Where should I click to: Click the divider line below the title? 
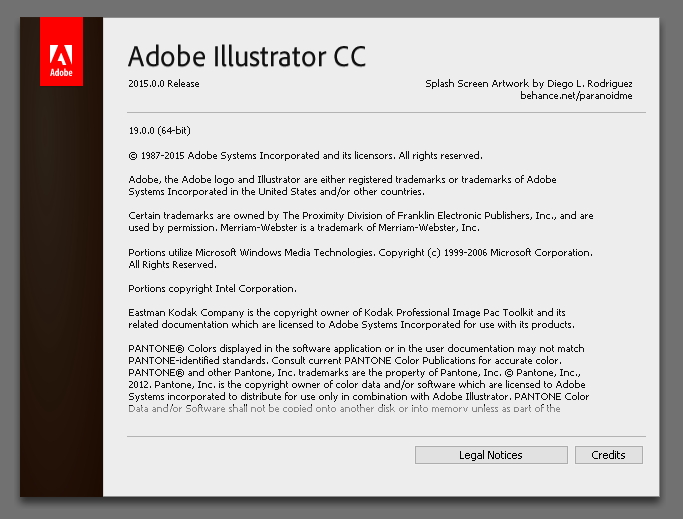tap(386, 112)
